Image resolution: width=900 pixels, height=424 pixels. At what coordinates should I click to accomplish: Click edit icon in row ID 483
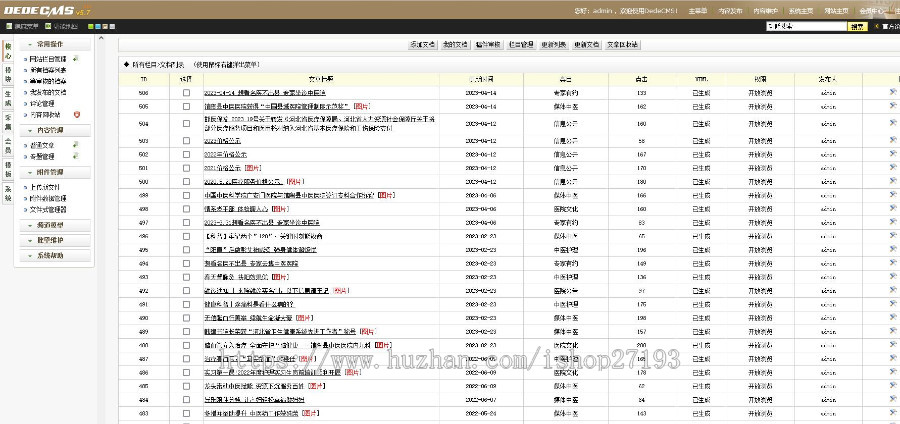pos(893,413)
